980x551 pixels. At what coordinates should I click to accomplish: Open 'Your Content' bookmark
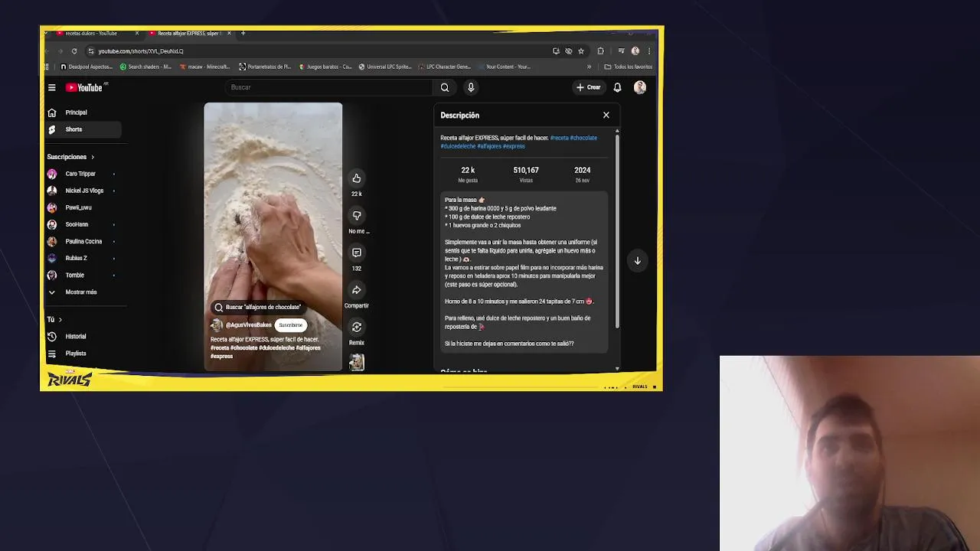click(x=504, y=67)
